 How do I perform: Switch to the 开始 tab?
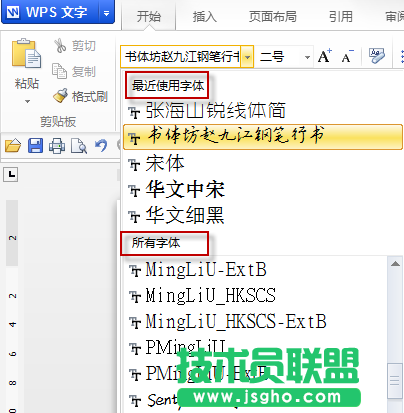pyautogui.click(x=148, y=16)
